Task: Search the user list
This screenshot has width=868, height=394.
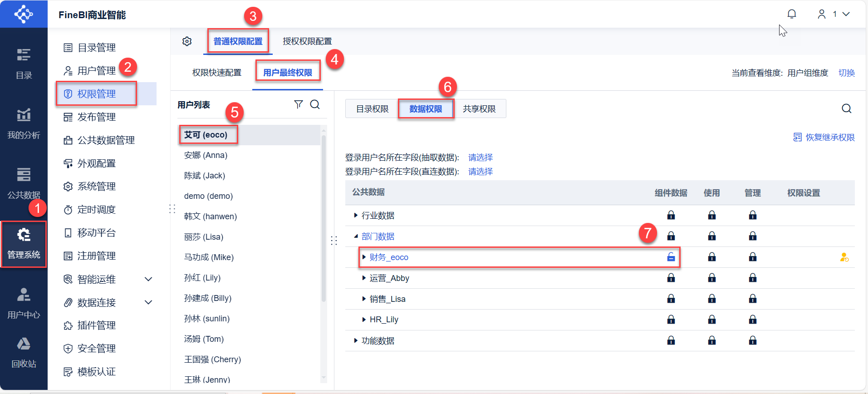Action: [315, 104]
